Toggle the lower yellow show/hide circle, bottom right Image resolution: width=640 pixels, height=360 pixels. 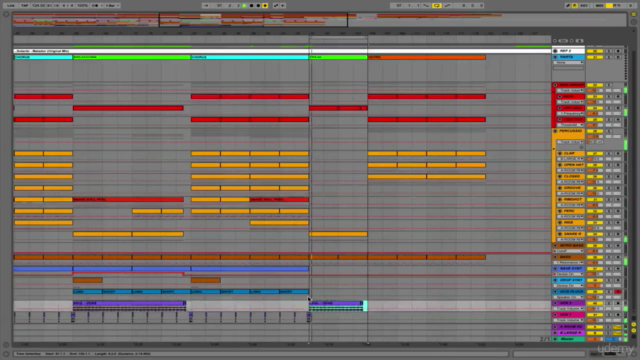click(633, 330)
